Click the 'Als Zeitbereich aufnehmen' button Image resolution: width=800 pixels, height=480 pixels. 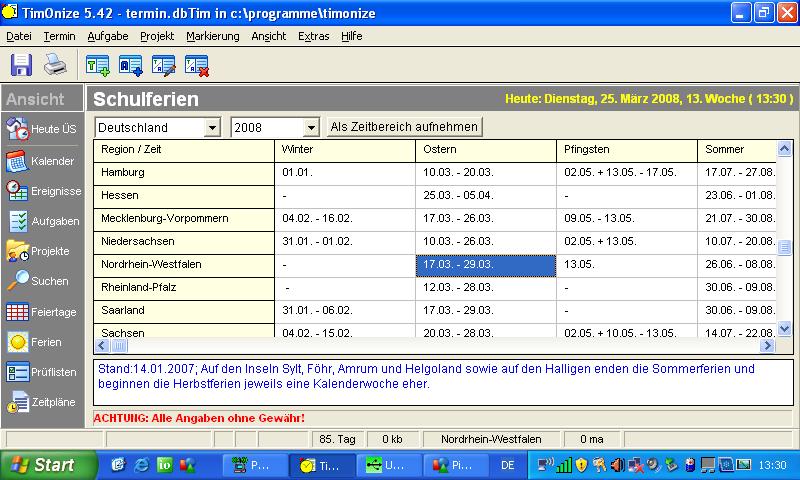[x=404, y=127]
